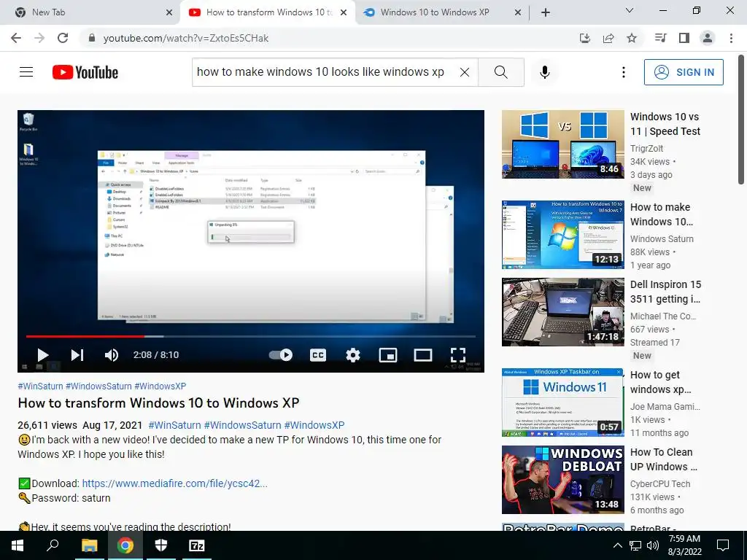The image size is (747, 560).
Task: Clear the search box text
Action: click(x=465, y=72)
